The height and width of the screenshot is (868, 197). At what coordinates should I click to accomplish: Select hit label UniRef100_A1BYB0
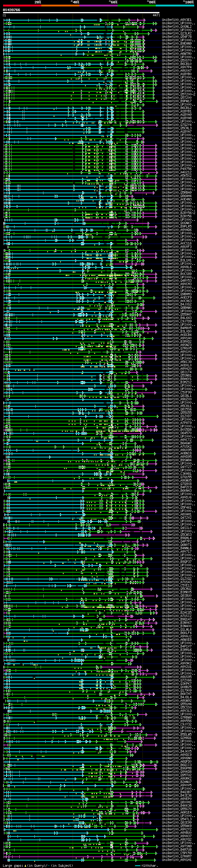coord(177,74)
